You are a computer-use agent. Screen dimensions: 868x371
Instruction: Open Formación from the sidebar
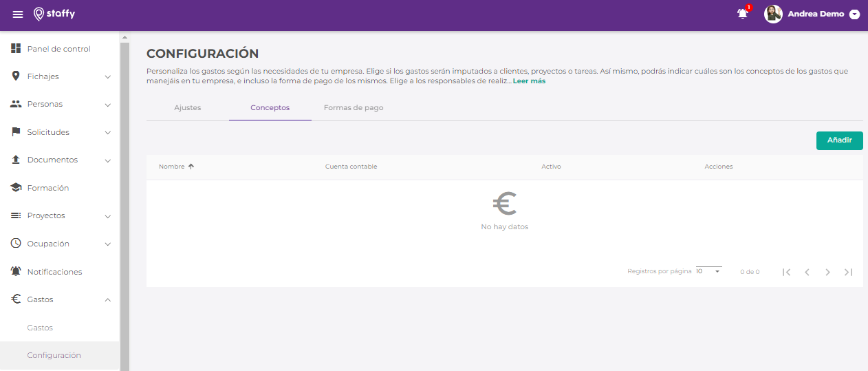[48, 188]
